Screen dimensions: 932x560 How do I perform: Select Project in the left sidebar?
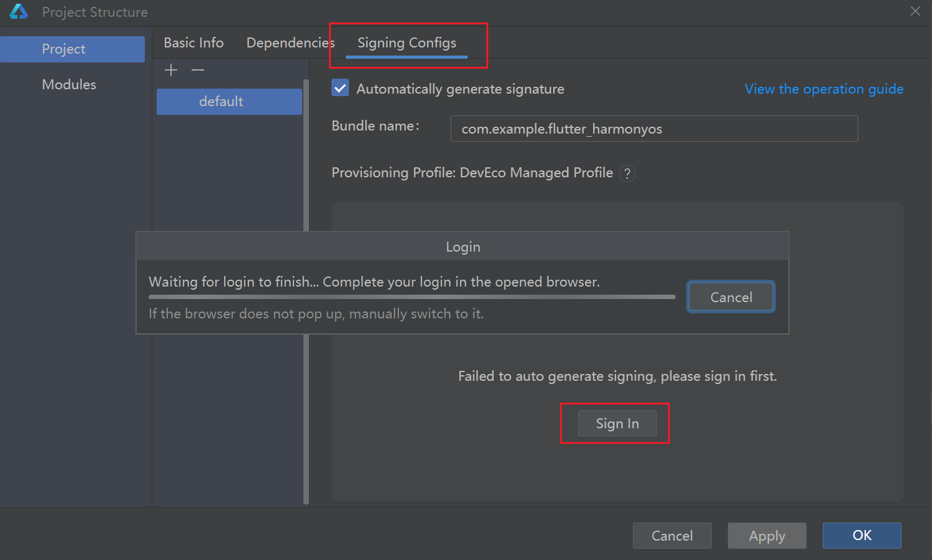[x=72, y=49]
